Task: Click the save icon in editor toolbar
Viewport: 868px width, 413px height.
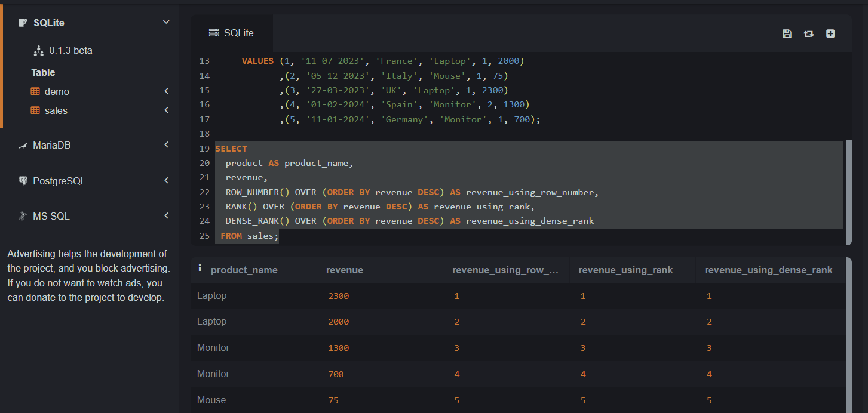Action: [787, 33]
